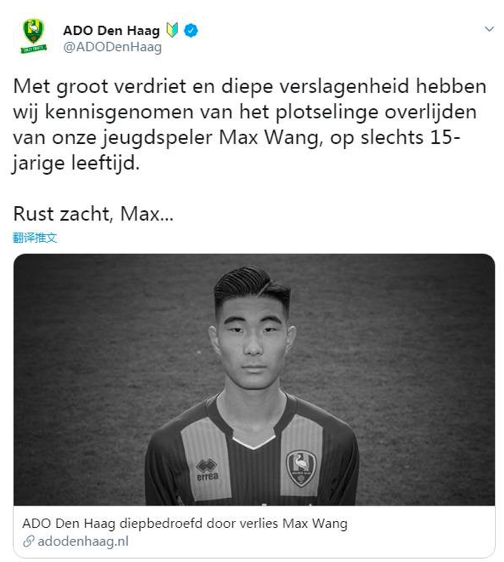Click the club crest on the jersey
This screenshot has height=562, width=504.
pyautogui.click(x=301, y=469)
